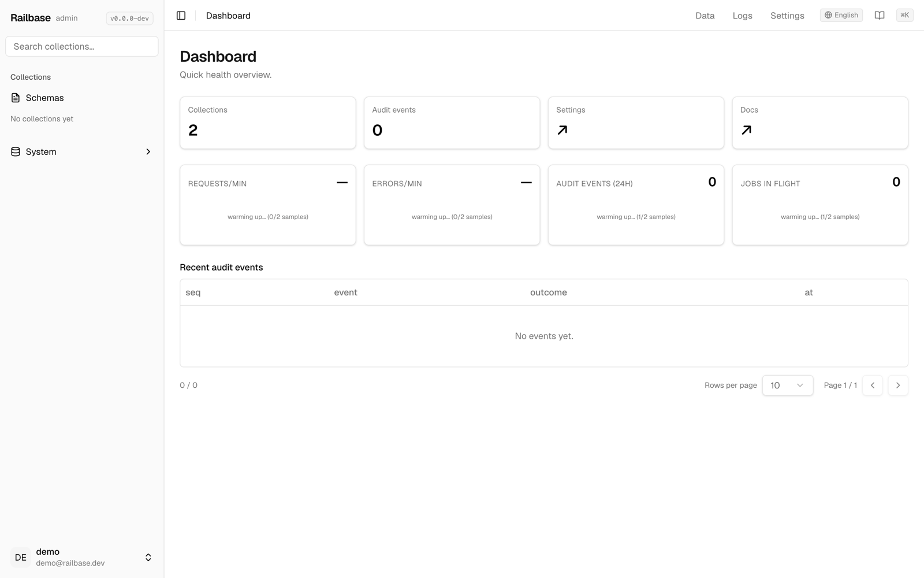924x578 pixels.
Task: Expand the System section chevron
Action: pyautogui.click(x=148, y=151)
